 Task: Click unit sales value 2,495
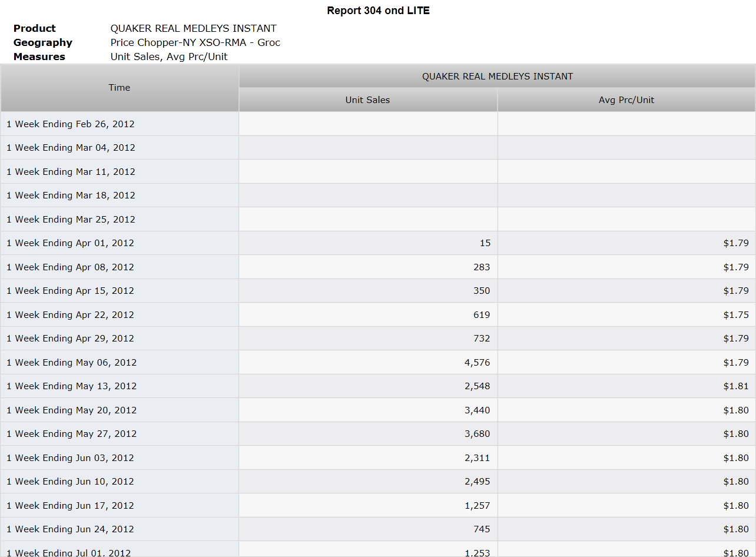pos(478,482)
